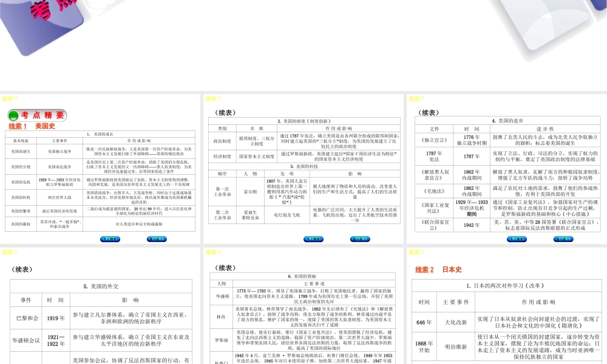
Task: Click left blue pill button on 美国的进步 slide
Action: [x=517, y=239]
